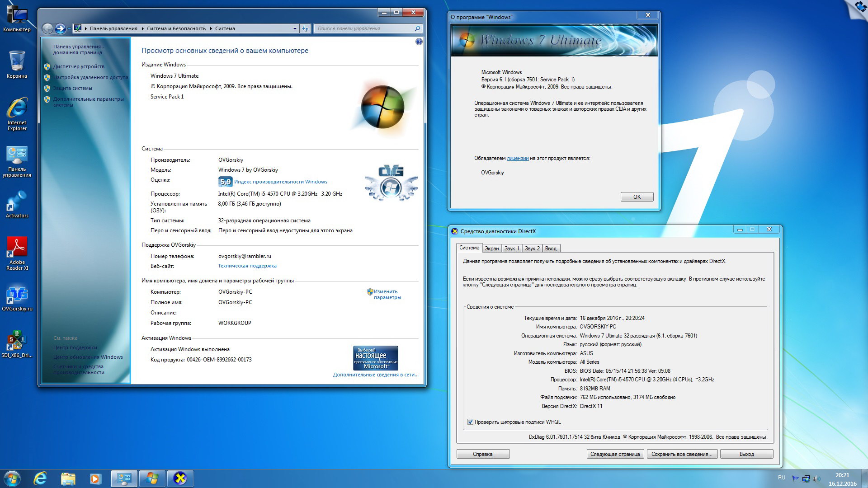Open Центр поддержки sidebar link
This screenshot has width=868, height=488.
(75, 347)
